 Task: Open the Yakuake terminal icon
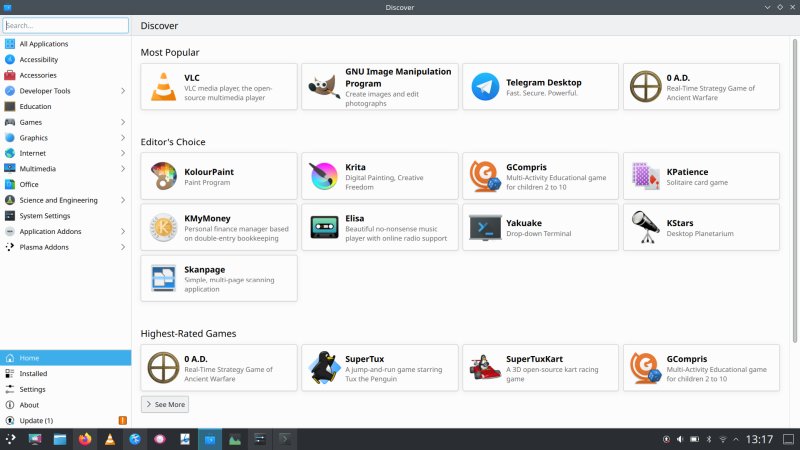(x=485, y=227)
